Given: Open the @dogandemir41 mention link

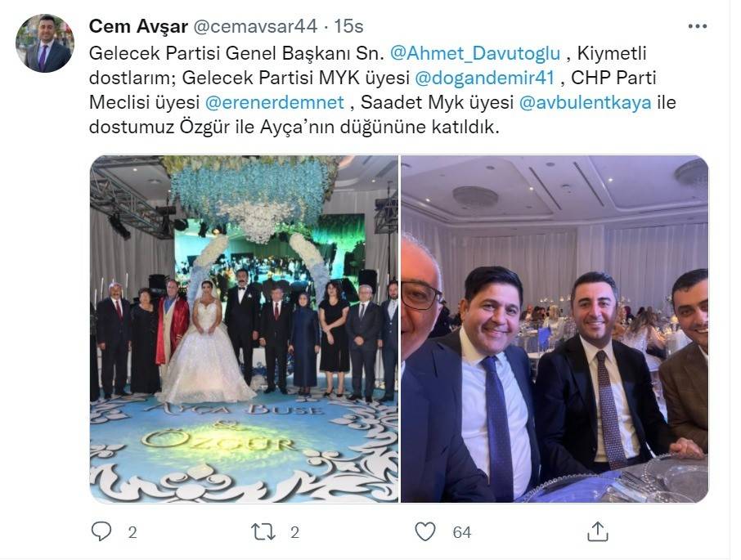Looking at the screenshot, I should click(x=484, y=78).
